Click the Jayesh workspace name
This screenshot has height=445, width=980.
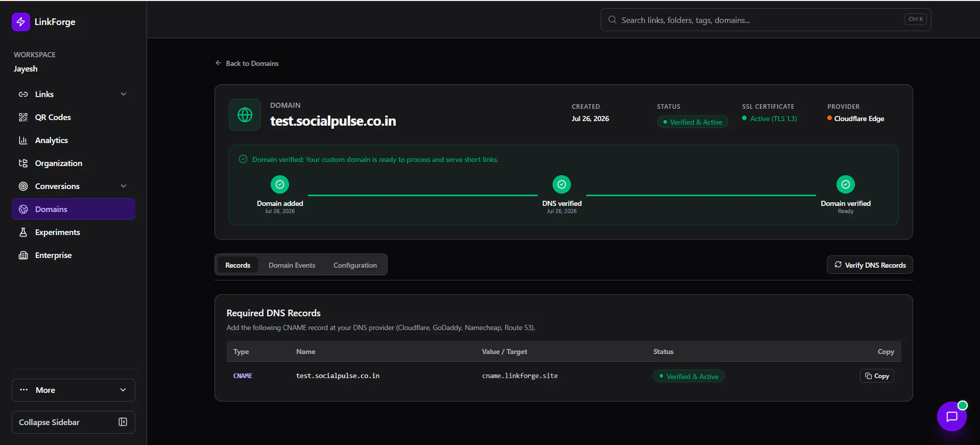26,69
